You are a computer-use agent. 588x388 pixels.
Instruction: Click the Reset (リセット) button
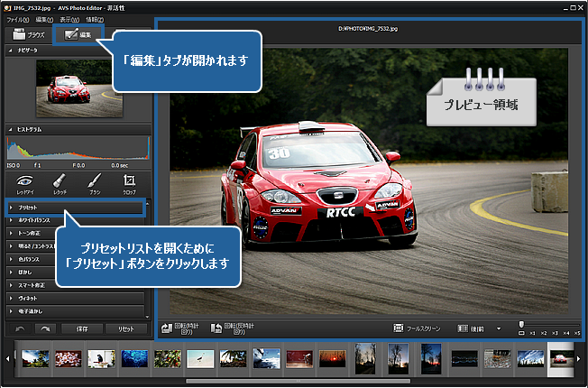click(125, 328)
